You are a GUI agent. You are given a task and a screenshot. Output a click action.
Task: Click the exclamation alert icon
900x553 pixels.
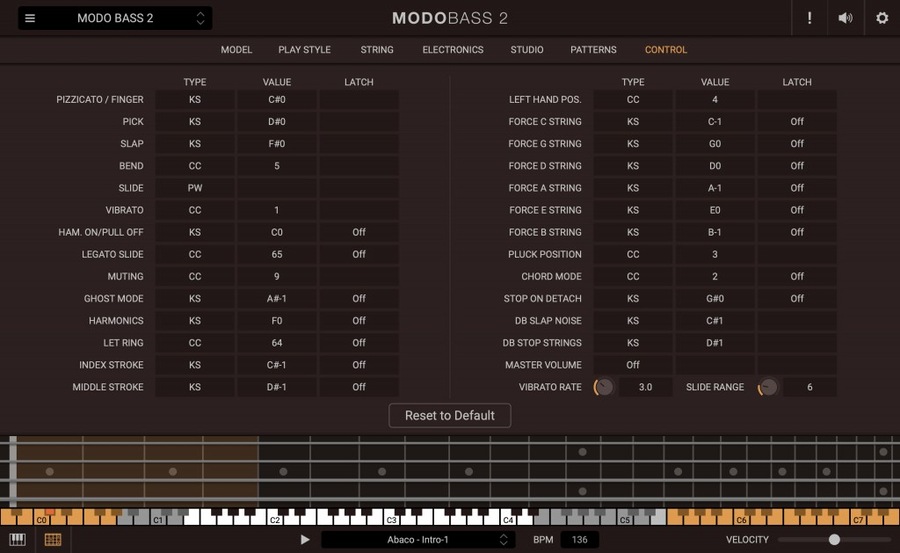(809, 18)
